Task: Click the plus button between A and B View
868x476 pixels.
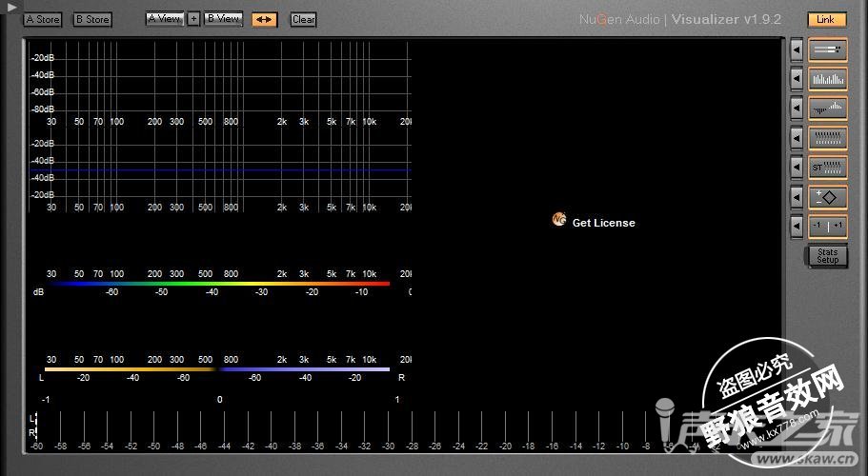Action: pos(193,19)
